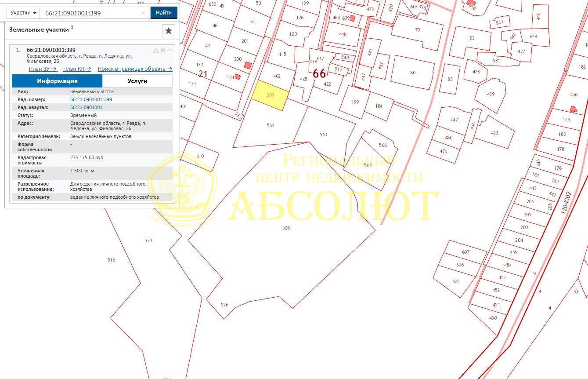Screen dimensions: 588x379
Task: Select parcel 115 on the map
Action: [x=282, y=54]
